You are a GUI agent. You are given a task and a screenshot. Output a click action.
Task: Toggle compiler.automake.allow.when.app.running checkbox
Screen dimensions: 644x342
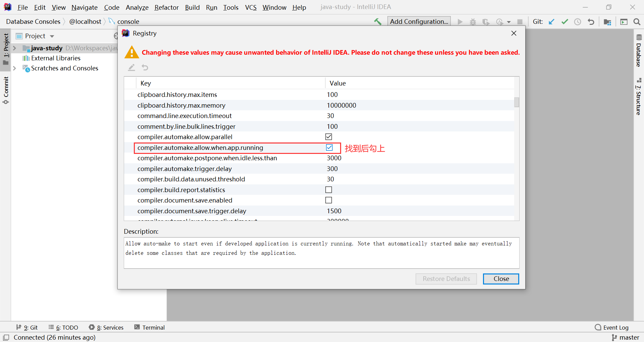coord(329,148)
